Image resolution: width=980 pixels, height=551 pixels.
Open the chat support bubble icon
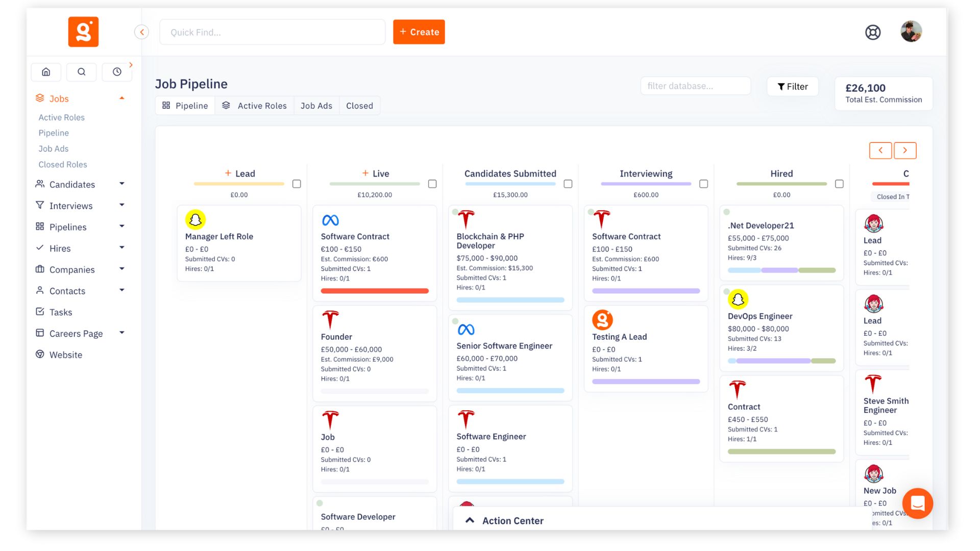pos(917,503)
